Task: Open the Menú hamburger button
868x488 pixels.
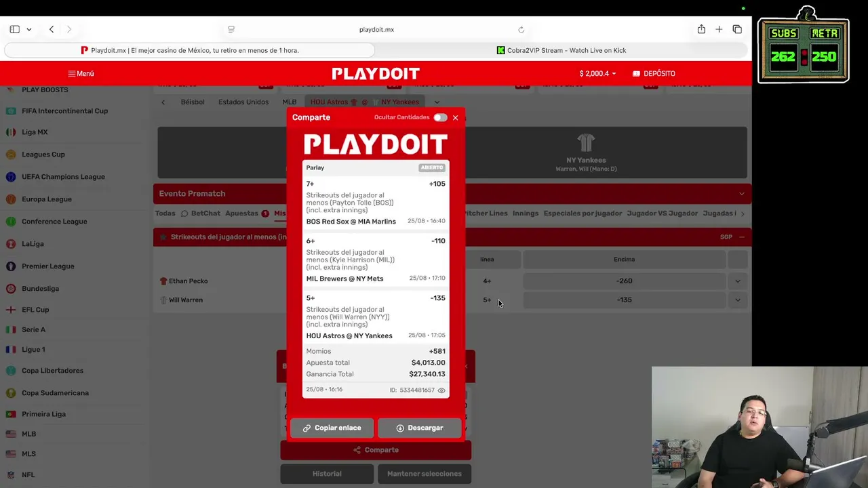Action: point(81,73)
